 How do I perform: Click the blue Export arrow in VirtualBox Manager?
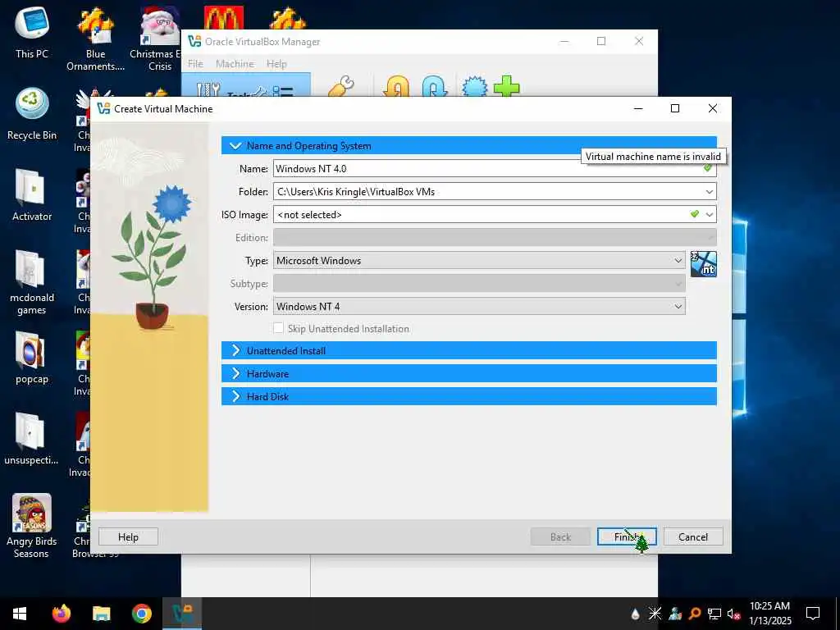click(x=435, y=86)
